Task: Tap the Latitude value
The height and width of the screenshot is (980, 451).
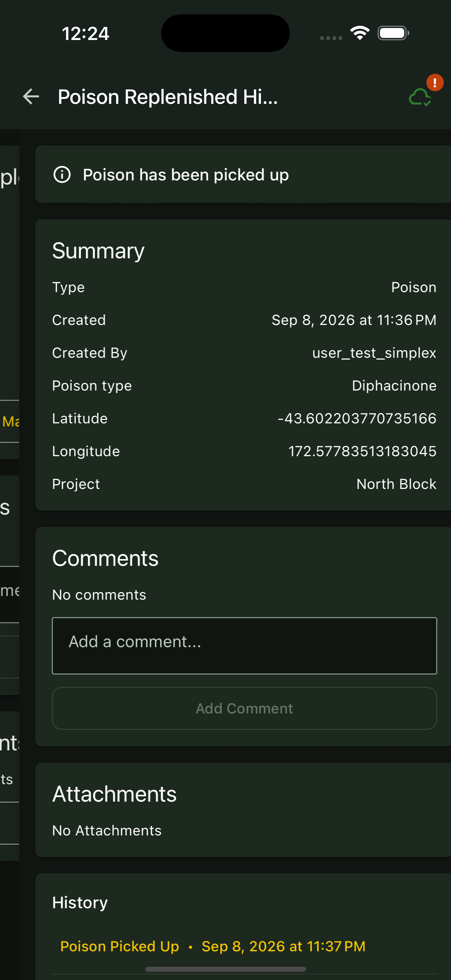Action: pos(357,419)
